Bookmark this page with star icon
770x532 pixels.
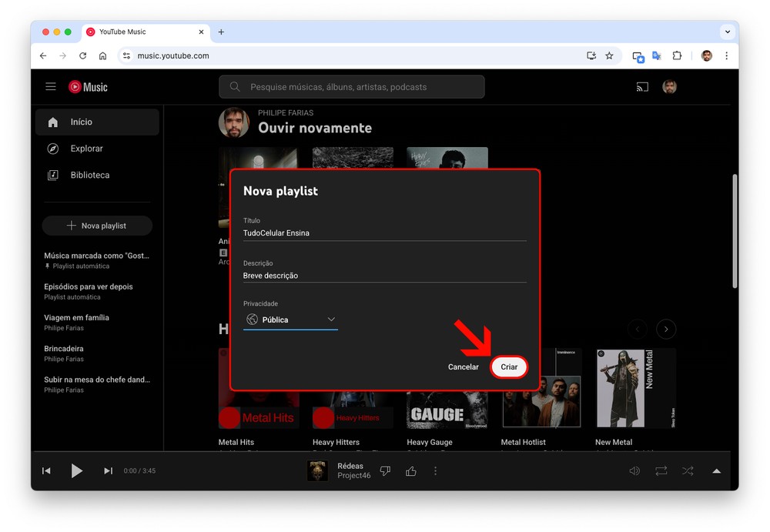click(x=609, y=56)
